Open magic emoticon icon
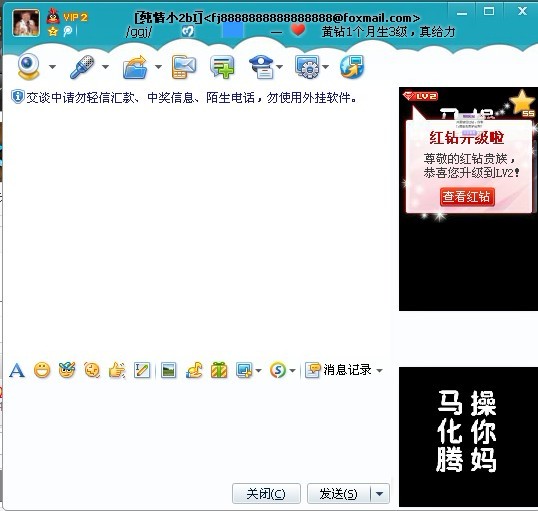The image size is (538, 511). pyautogui.click(x=67, y=370)
